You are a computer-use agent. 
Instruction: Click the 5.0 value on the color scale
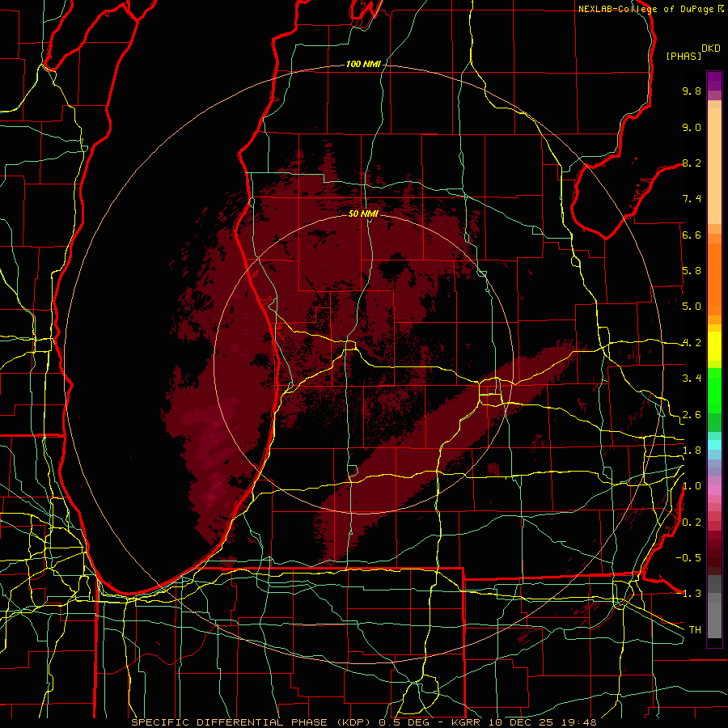pyautogui.click(x=692, y=307)
